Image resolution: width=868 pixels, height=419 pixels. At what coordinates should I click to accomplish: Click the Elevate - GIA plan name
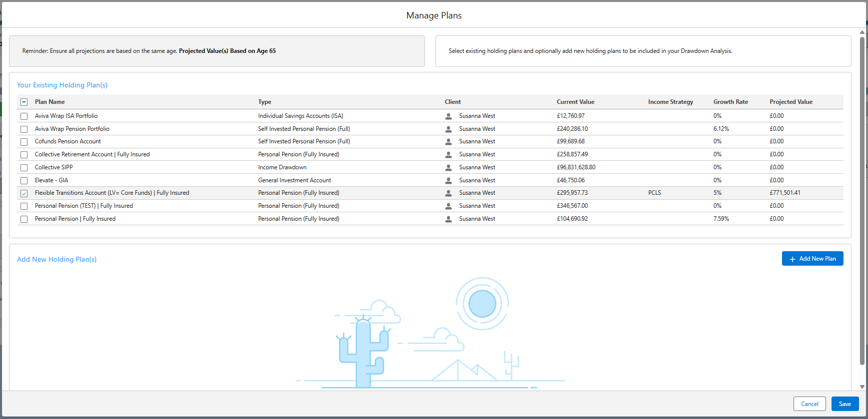click(51, 180)
